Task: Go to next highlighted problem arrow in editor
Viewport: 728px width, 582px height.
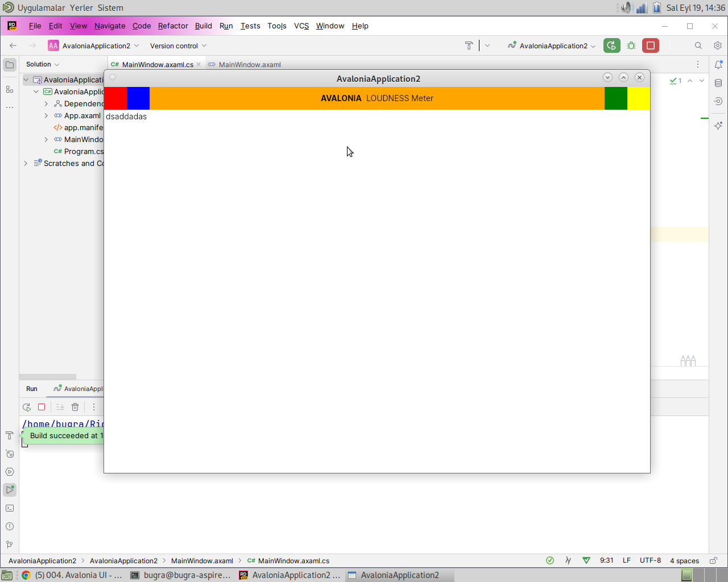Action: click(x=702, y=81)
